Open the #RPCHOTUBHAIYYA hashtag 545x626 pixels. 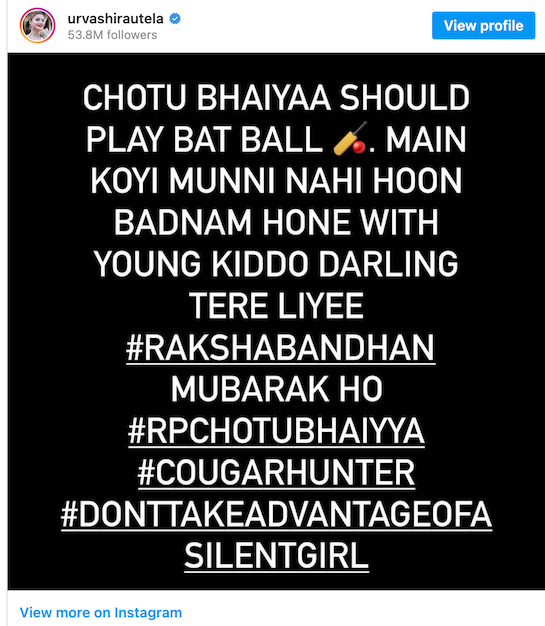click(x=276, y=431)
